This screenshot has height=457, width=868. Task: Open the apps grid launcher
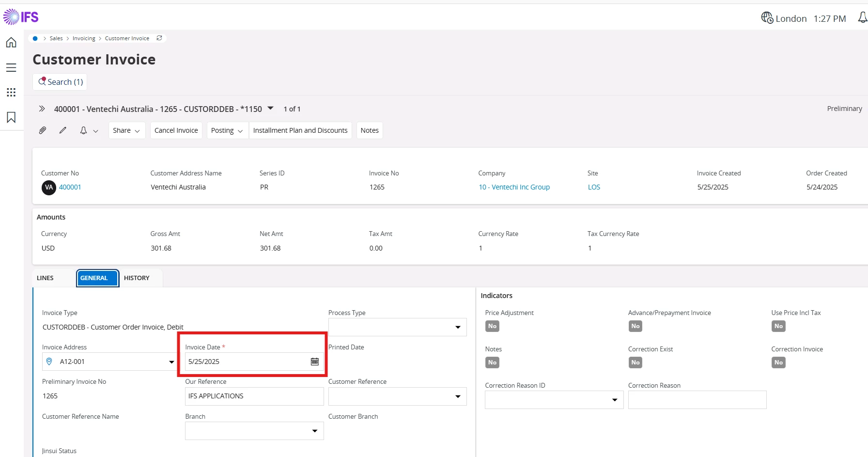[11, 92]
